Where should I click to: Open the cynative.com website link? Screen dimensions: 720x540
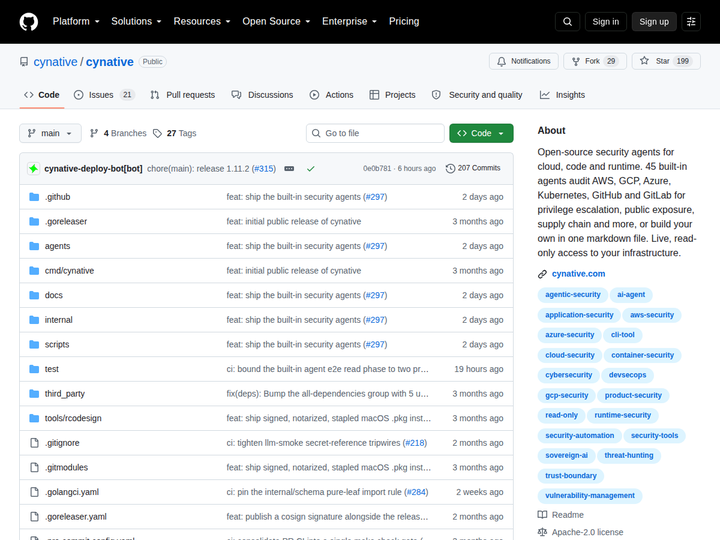(x=578, y=274)
